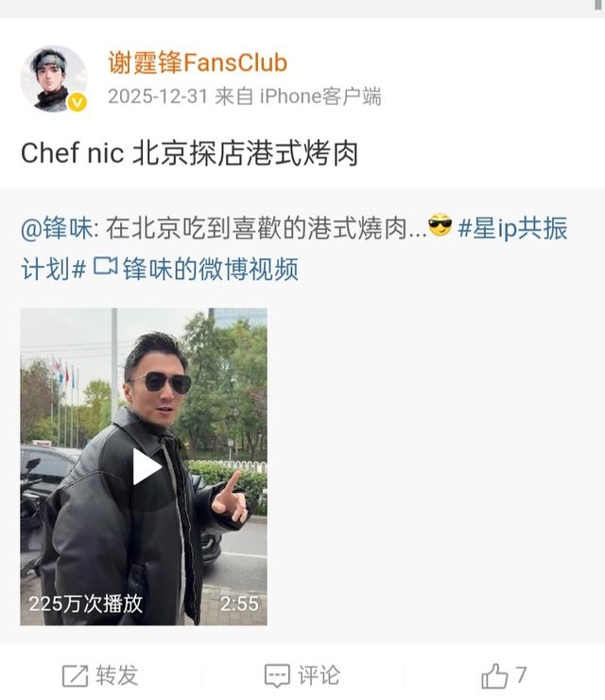Open the 评论 comments button
The image size is (605, 700).
pos(319,675)
